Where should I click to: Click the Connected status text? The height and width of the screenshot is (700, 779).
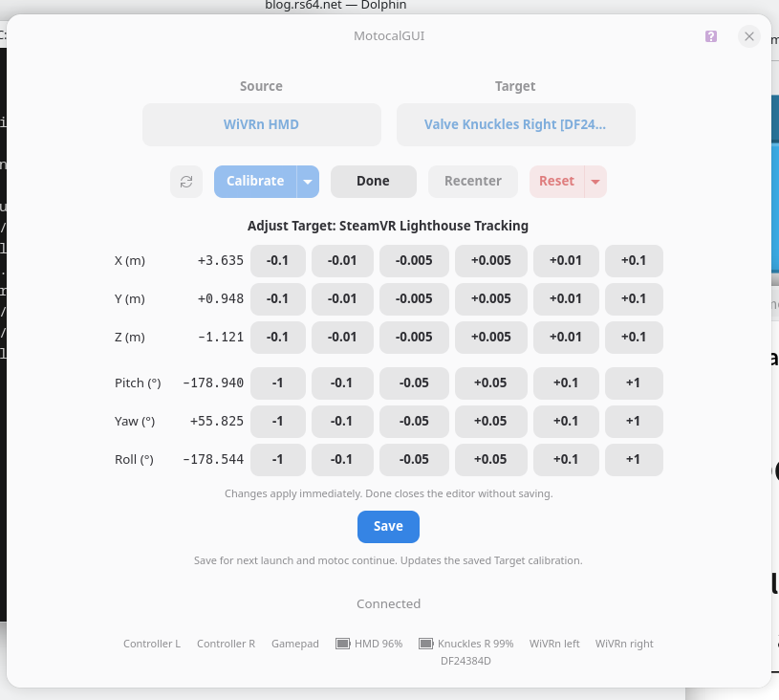[388, 604]
